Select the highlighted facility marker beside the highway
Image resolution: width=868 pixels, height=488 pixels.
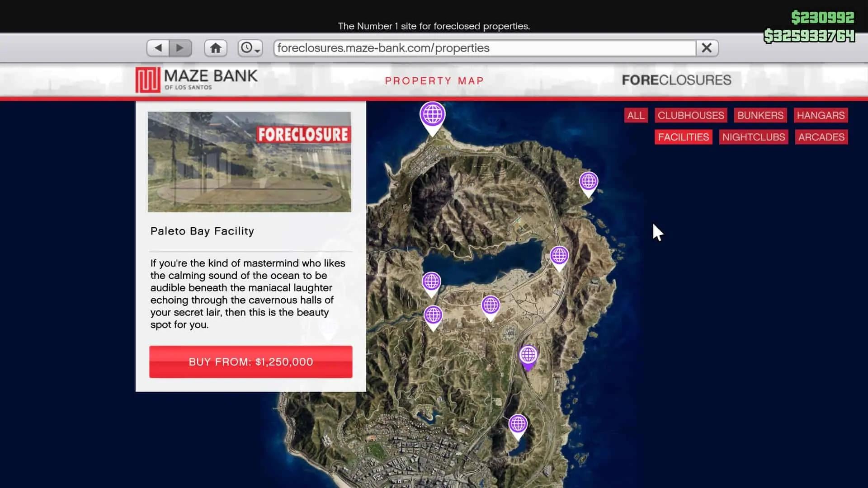coord(528,355)
